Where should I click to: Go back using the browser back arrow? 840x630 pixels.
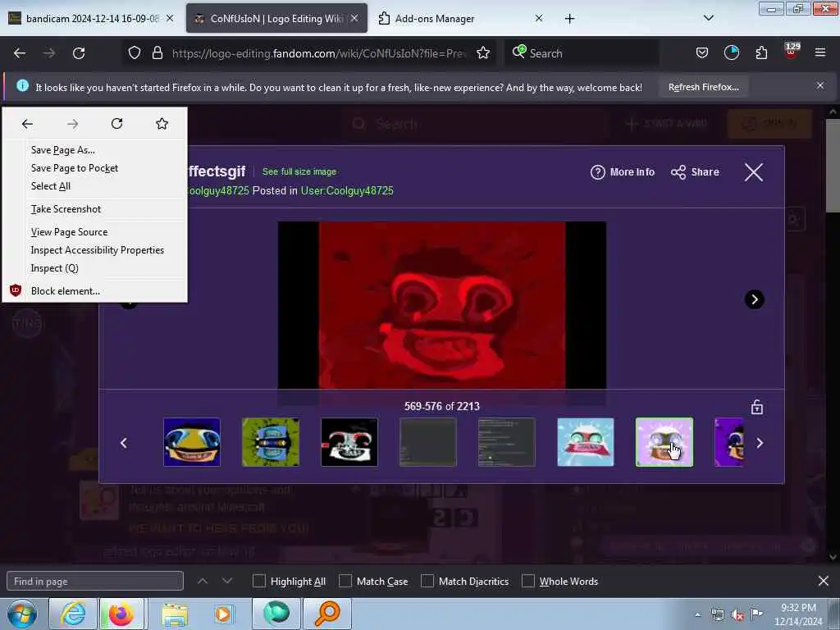click(x=20, y=53)
